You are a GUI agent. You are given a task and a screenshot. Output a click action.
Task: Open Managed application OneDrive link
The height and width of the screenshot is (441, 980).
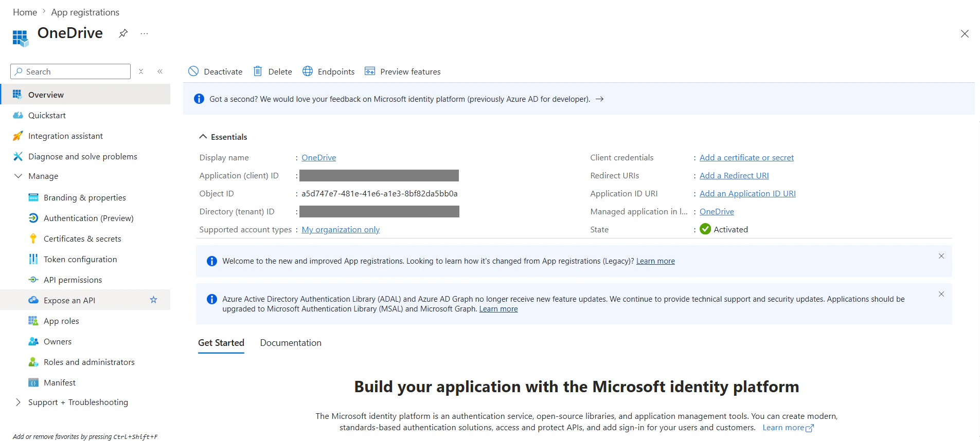tap(717, 212)
